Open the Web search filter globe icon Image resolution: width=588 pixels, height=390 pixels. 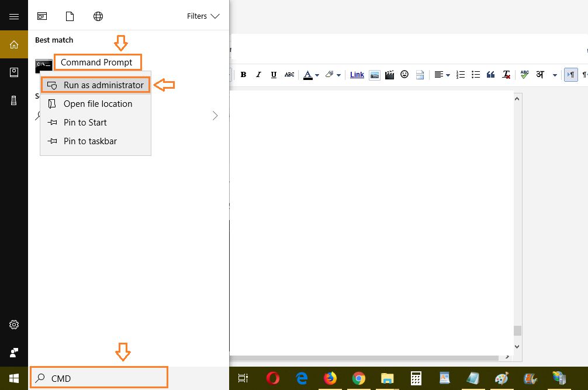(x=98, y=16)
